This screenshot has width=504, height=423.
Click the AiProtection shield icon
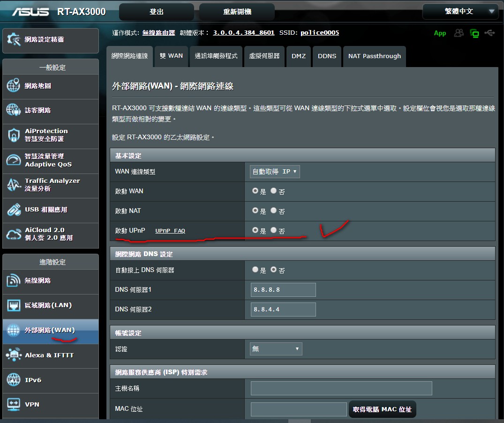(x=14, y=135)
